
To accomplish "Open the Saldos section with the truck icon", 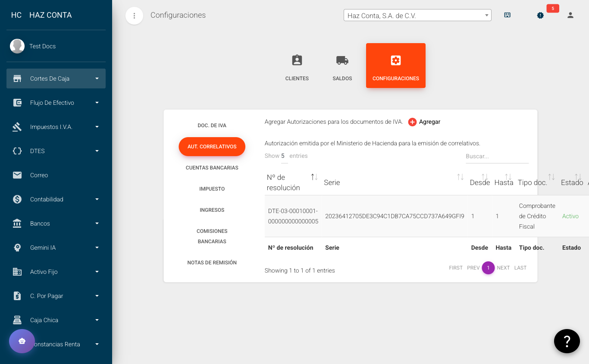I will point(342,65).
